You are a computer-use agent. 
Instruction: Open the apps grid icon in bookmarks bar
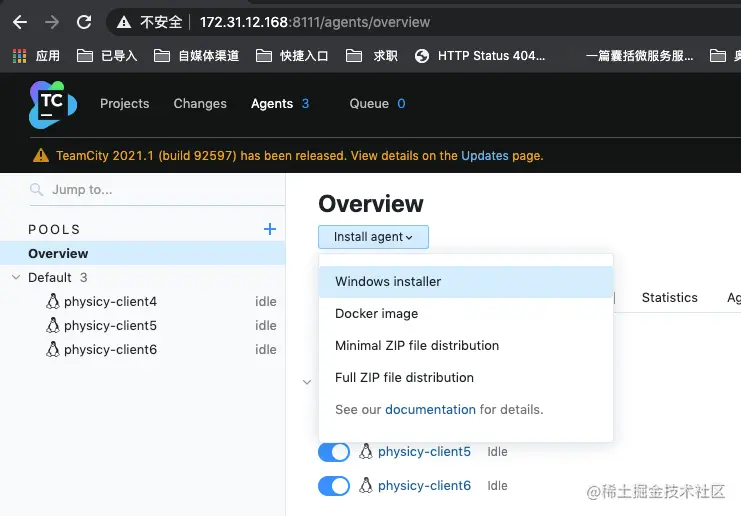[19, 56]
